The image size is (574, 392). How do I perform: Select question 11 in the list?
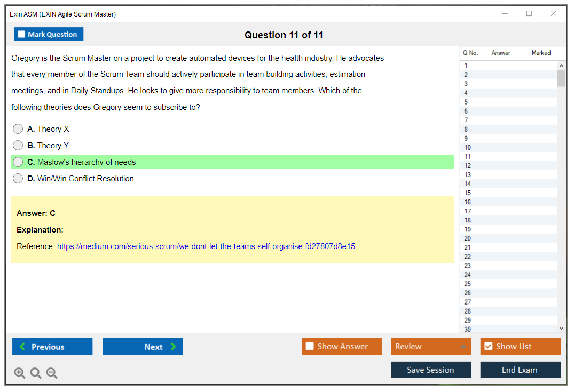pyautogui.click(x=468, y=157)
